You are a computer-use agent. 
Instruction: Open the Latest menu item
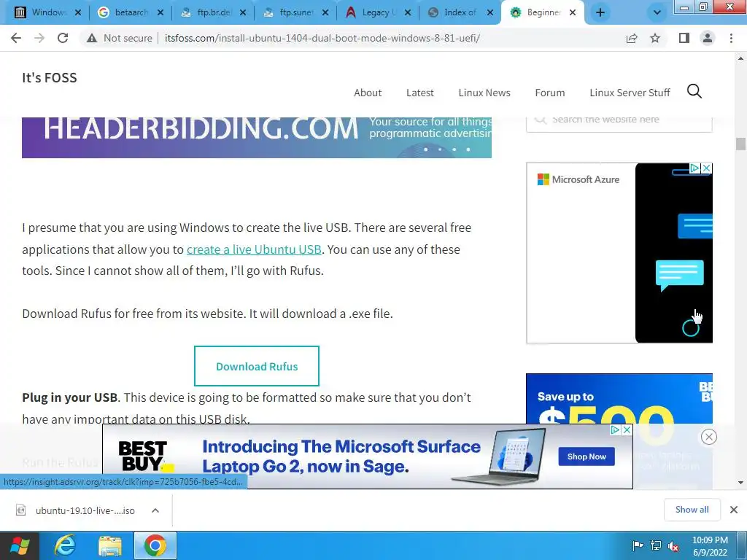419,93
